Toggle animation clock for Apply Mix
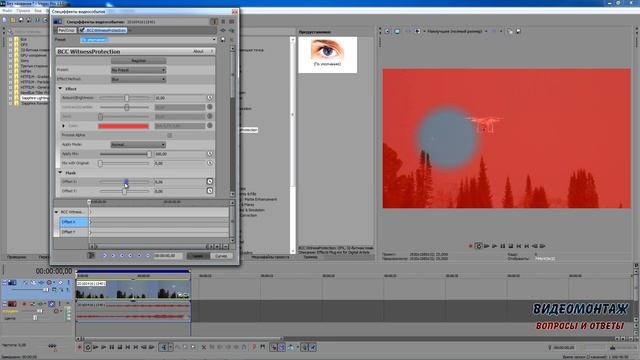The width and height of the screenshot is (640, 360). click(x=209, y=154)
